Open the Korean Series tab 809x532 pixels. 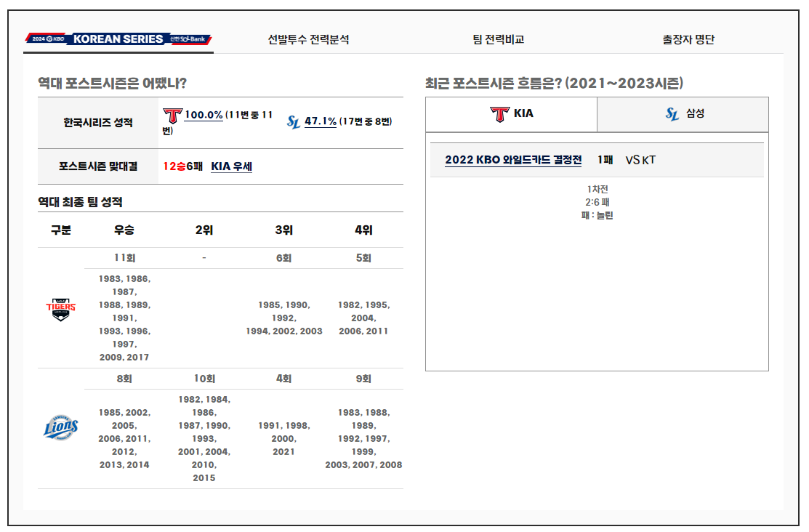click(x=118, y=39)
